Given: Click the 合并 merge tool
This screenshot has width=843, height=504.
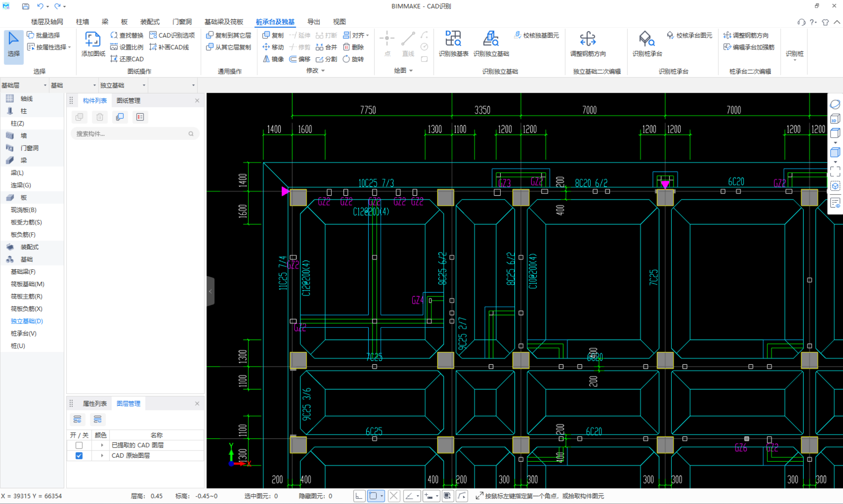Looking at the screenshot, I should [326, 47].
